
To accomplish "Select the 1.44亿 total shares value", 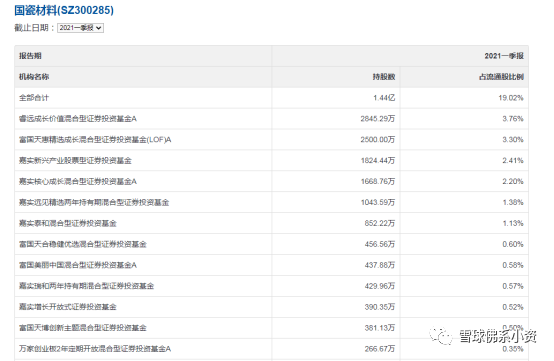I will coord(384,98).
